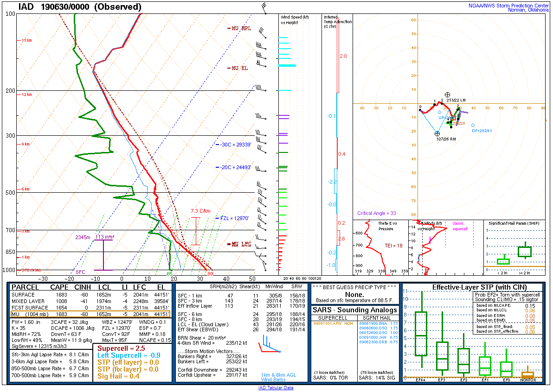This screenshot has width=553, height=392.
Task: Click the SARS: 0% TOR result
Action: click(x=330, y=378)
